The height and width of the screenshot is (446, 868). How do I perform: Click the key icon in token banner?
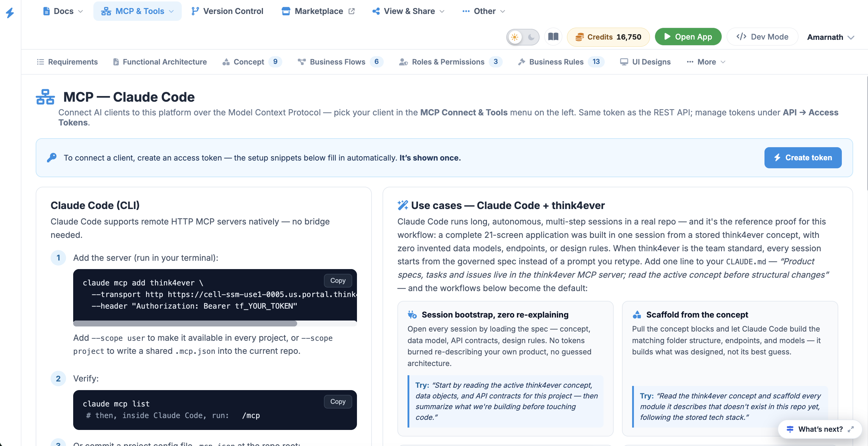pos(52,158)
